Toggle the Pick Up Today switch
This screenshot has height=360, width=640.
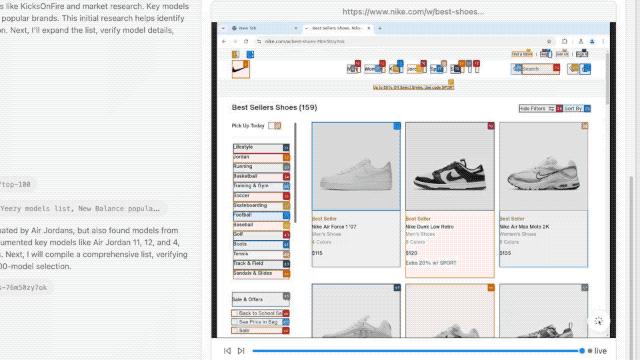point(274,126)
